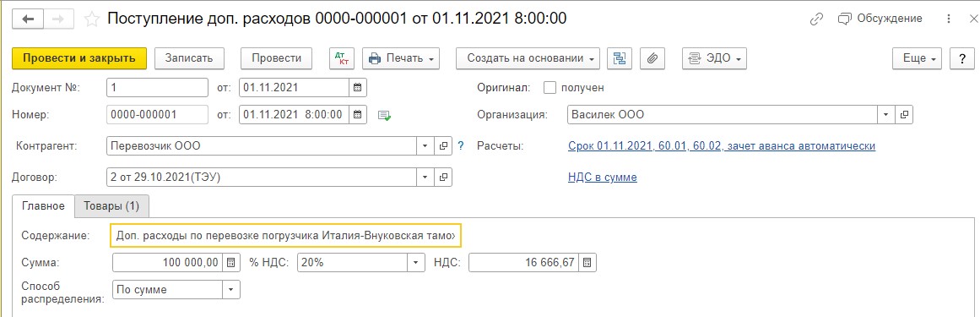Click blue question mark next to Контрагент
This screenshot has width=980, height=317.
pyautogui.click(x=461, y=146)
